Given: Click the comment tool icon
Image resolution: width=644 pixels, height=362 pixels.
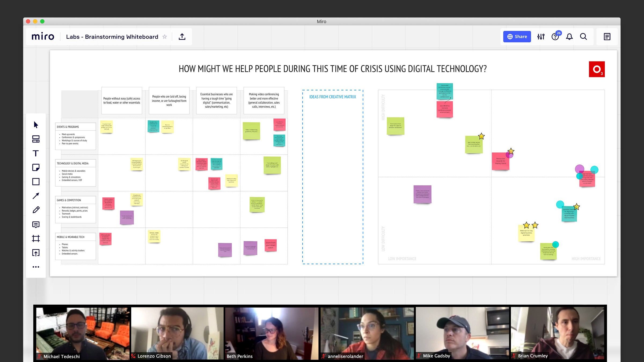Looking at the screenshot, I should click(x=36, y=224).
